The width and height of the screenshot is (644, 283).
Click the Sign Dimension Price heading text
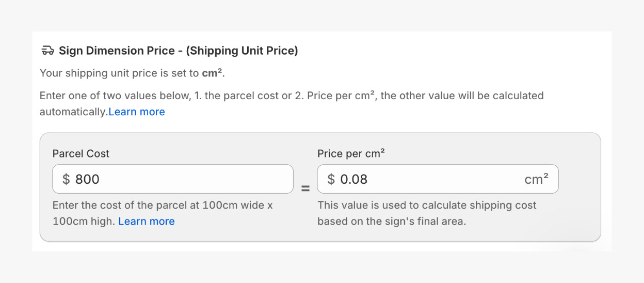click(178, 51)
